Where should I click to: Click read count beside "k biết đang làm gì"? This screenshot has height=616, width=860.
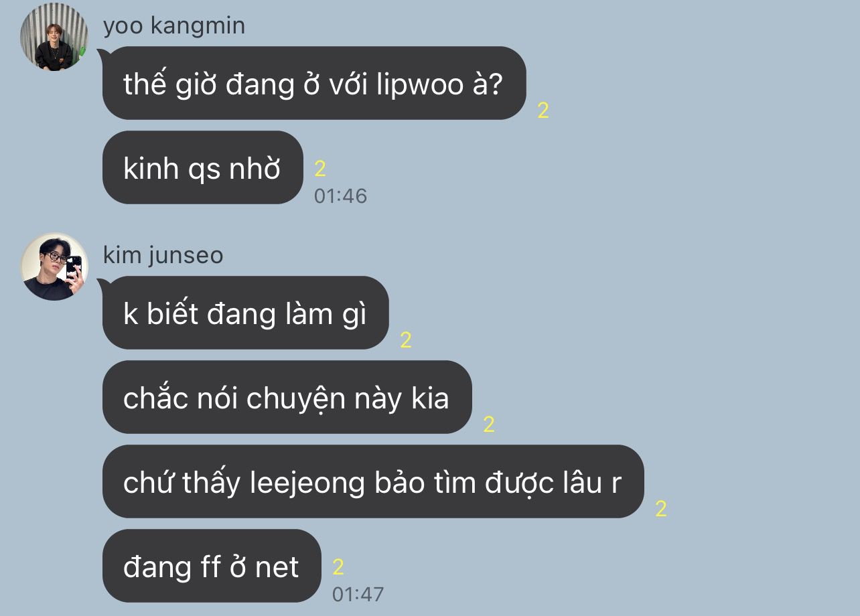click(406, 340)
